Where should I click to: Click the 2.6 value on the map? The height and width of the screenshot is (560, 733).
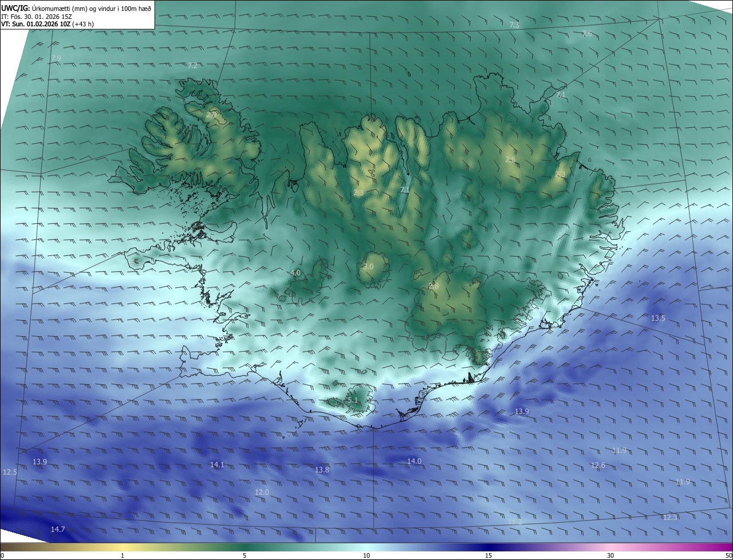click(x=511, y=159)
